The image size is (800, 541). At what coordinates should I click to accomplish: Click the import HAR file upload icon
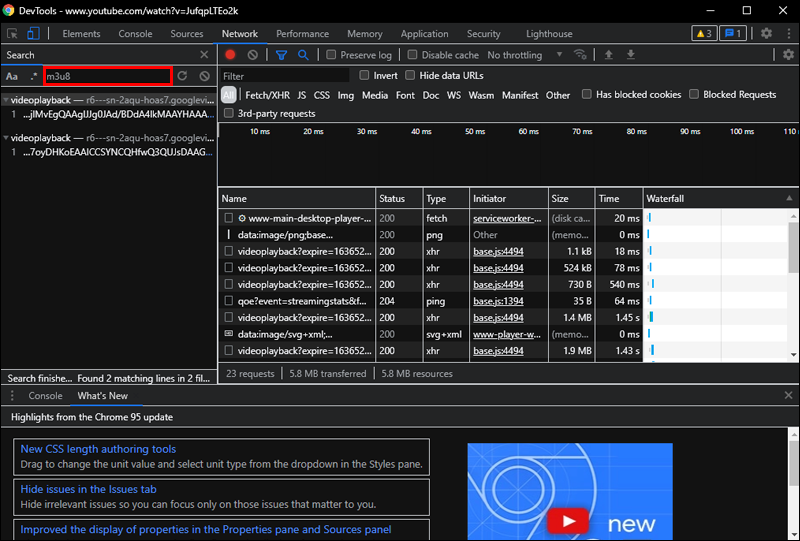tap(608, 55)
